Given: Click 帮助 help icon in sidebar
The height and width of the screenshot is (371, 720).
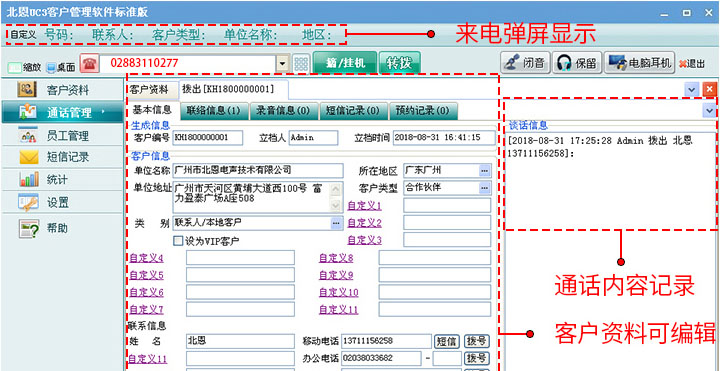Looking at the screenshot, I should [x=28, y=228].
